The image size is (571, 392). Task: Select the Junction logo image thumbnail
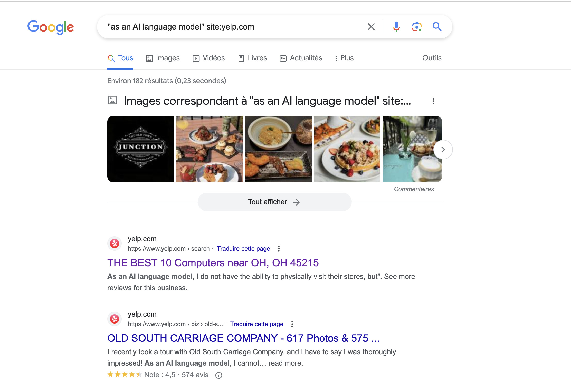(141, 149)
